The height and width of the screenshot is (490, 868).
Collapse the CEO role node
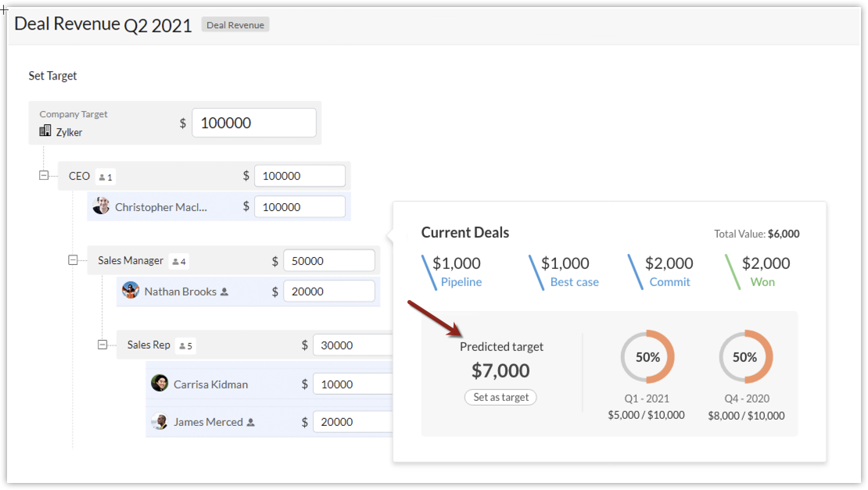click(x=44, y=176)
